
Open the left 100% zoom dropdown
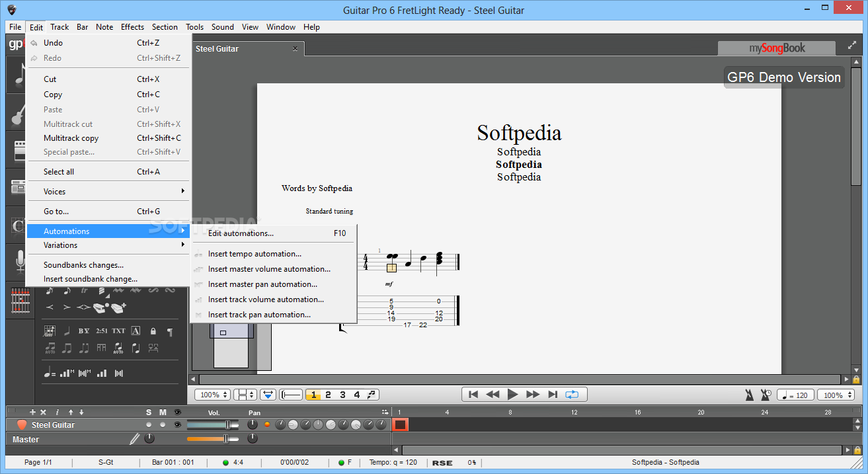tap(213, 395)
